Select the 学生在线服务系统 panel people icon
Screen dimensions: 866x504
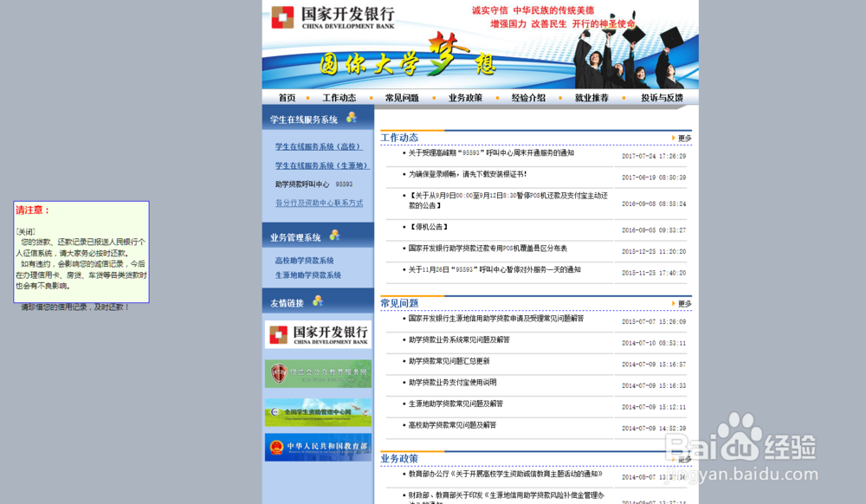pos(352,119)
